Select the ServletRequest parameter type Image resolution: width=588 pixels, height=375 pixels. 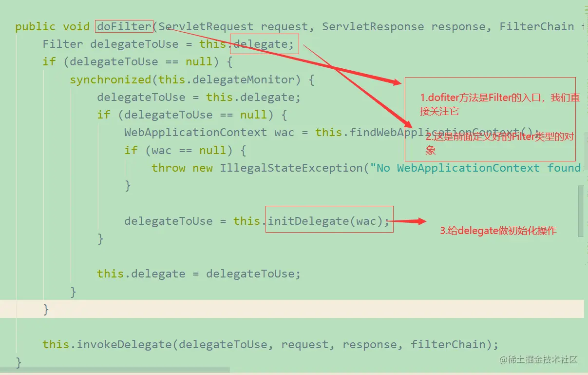tap(206, 26)
